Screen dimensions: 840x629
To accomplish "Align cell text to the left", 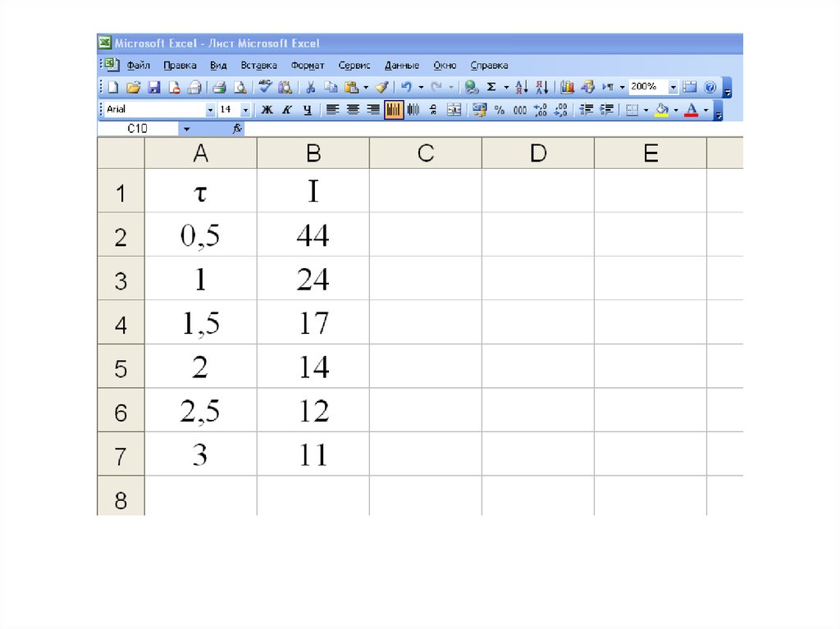I will (x=333, y=110).
